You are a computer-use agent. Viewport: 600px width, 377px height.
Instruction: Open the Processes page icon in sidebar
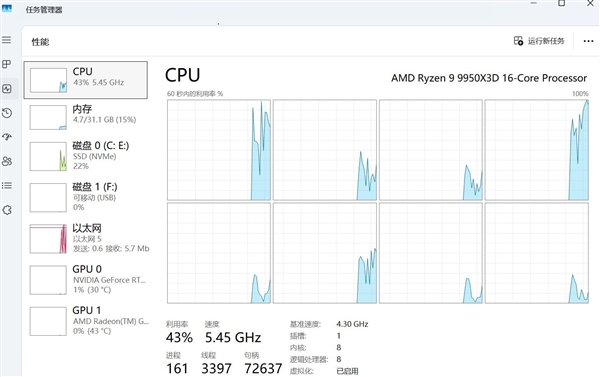7,64
